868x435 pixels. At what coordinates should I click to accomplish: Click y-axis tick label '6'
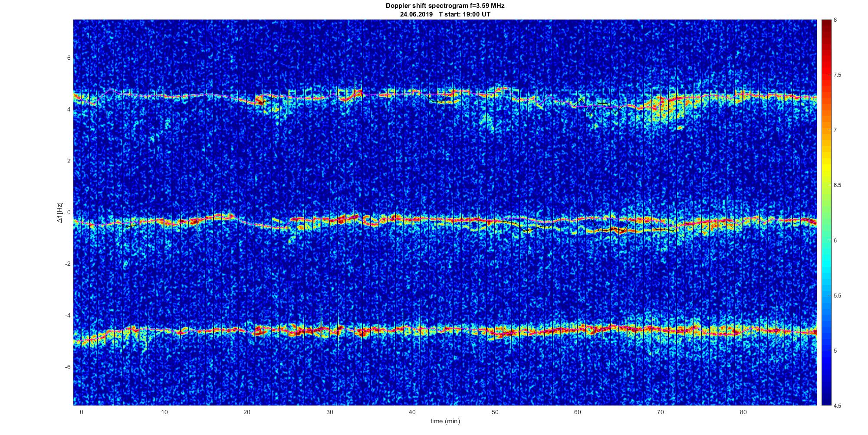click(69, 58)
